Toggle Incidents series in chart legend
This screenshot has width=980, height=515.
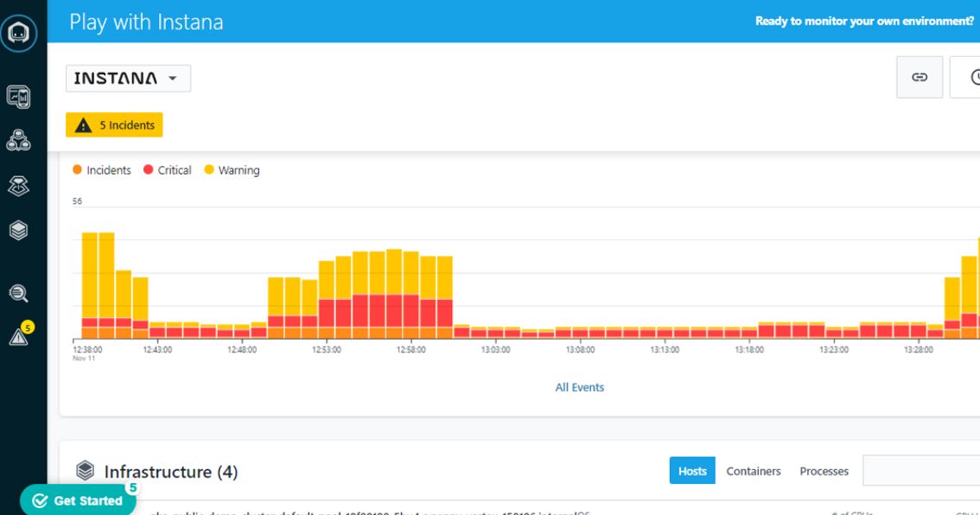(102, 170)
